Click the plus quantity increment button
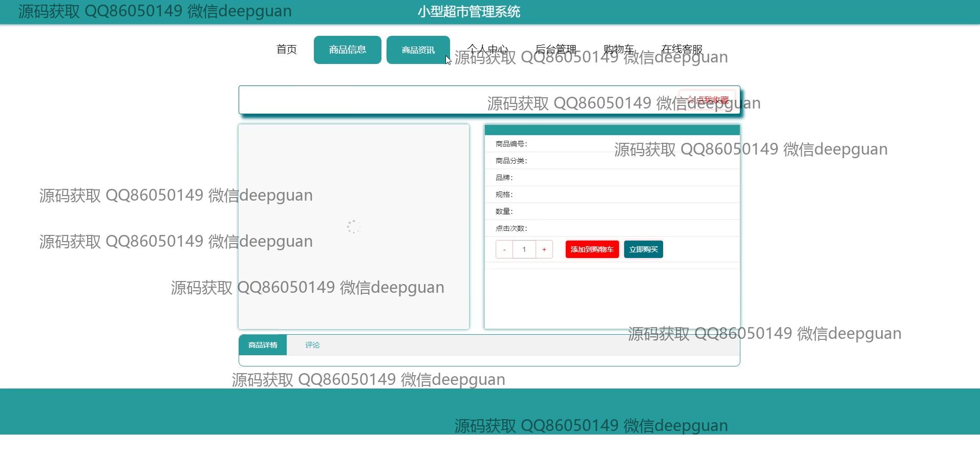 tap(544, 249)
